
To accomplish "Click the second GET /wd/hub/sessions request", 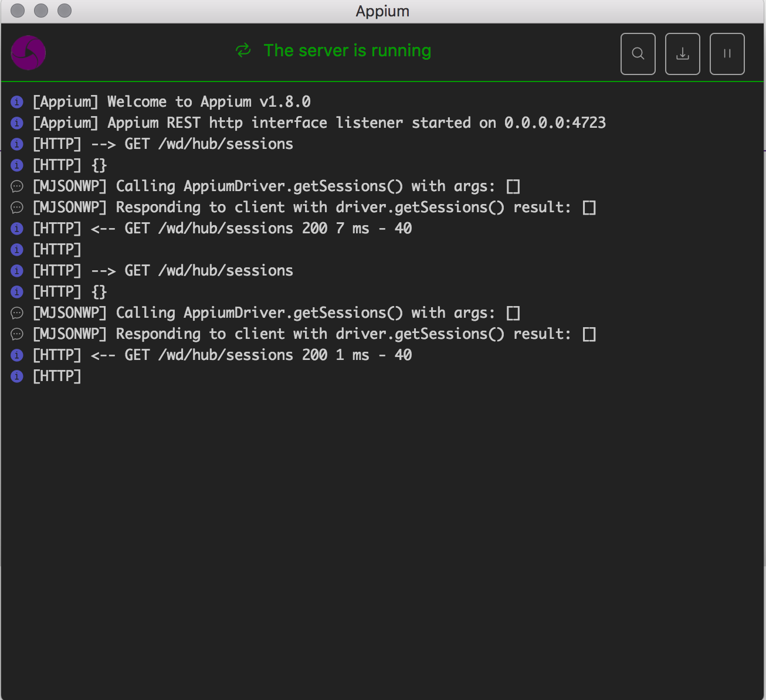I will tap(163, 270).
